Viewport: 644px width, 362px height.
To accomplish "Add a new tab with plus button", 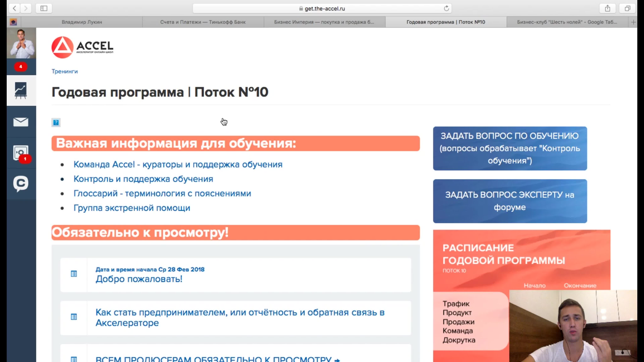I will (633, 22).
